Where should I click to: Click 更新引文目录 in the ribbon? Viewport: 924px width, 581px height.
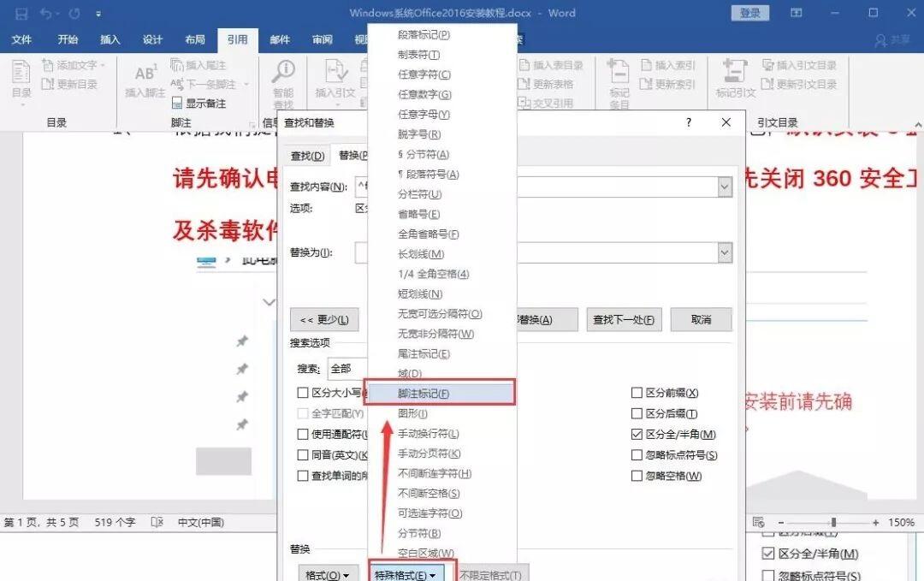point(799,84)
